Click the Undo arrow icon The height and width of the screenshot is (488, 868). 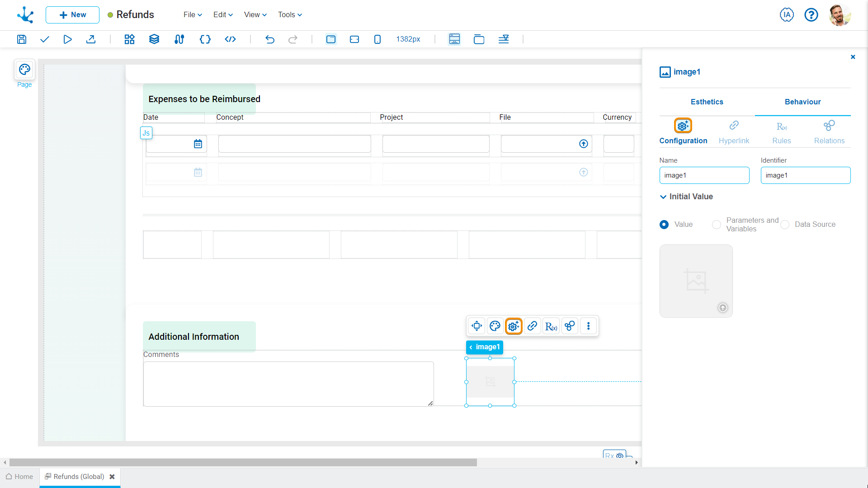coord(270,39)
